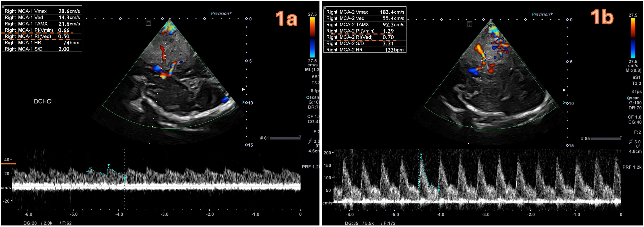Click Precision+ label in panel 1a

(221, 13)
